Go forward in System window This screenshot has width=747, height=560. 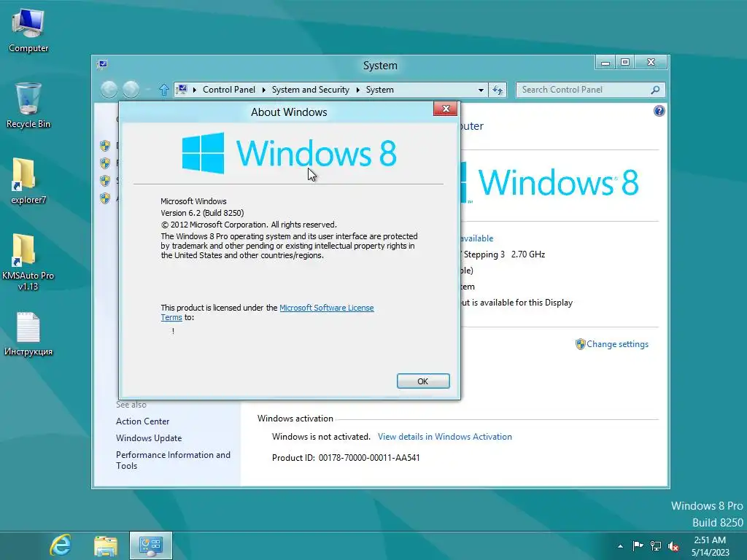coord(131,90)
